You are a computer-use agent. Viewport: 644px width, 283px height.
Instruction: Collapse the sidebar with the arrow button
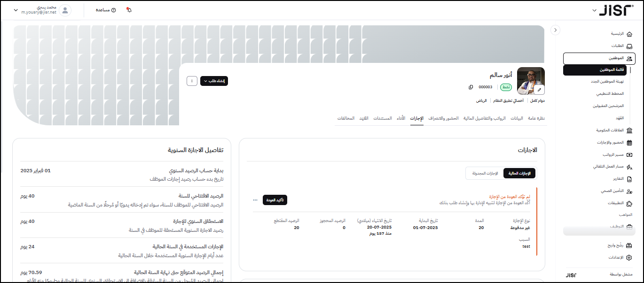[555, 30]
